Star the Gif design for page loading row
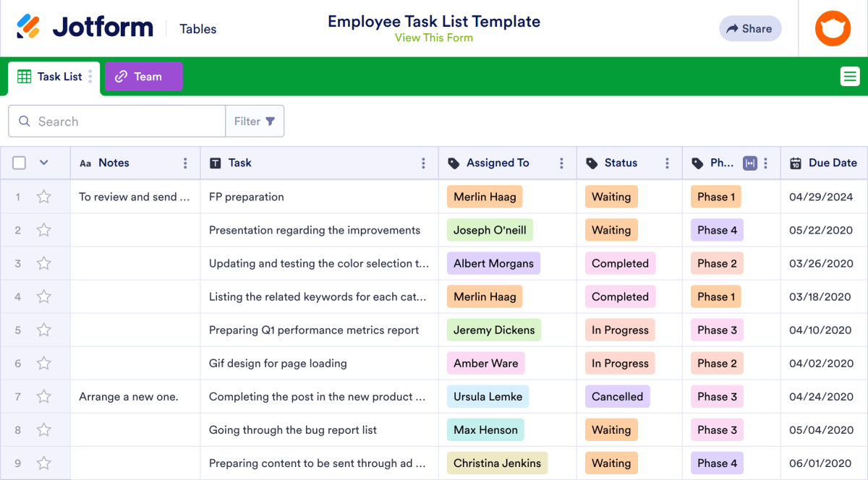Image resolution: width=868 pixels, height=480 pixels. (x=43, y=363)
